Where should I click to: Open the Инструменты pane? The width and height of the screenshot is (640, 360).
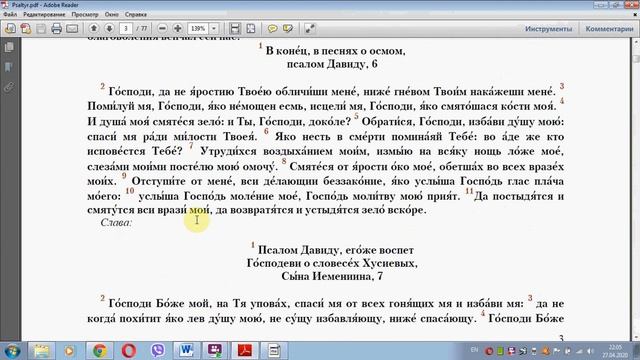549,29
